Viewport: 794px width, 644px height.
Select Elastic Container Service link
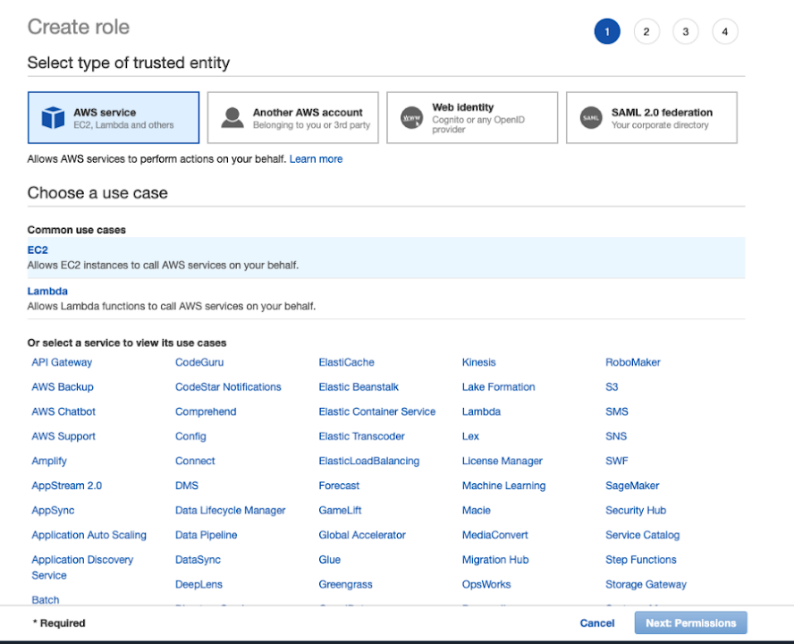[x=377, y=412]
